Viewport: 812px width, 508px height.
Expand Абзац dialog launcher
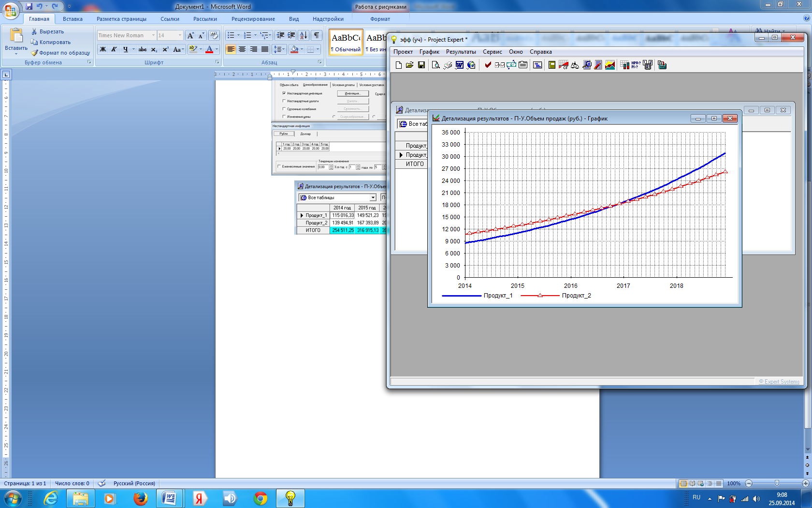pyautogui.click(x=320, y=62)
